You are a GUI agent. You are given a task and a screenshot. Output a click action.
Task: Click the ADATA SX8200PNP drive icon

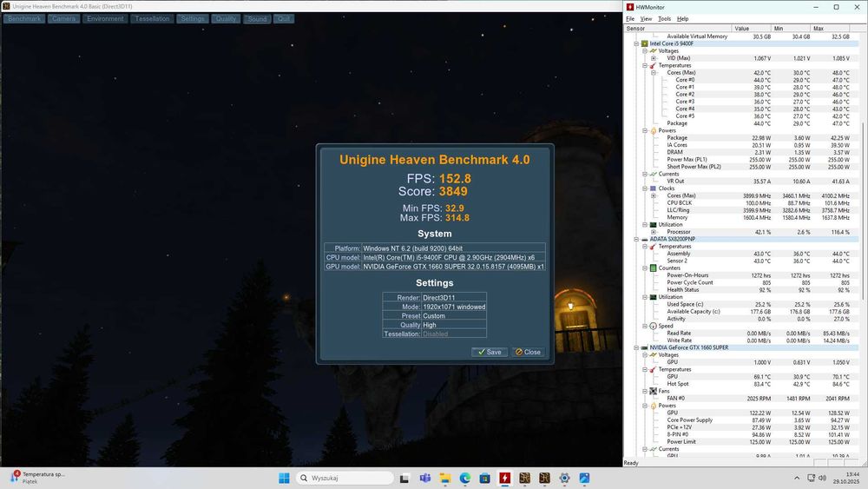tap(645, 239)
